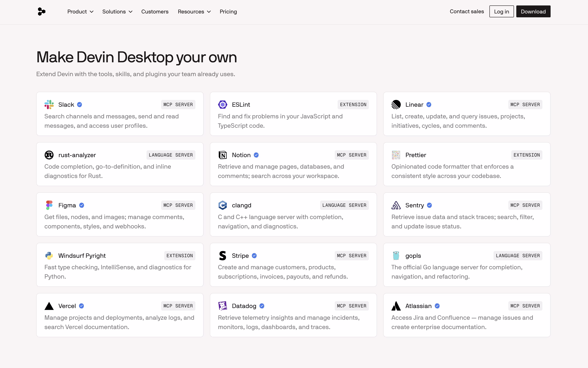Image resolution: width=588 pixels, height=368 pixels.
Task: Click the verified badge next to Slack
Action: tap(79, 104)
